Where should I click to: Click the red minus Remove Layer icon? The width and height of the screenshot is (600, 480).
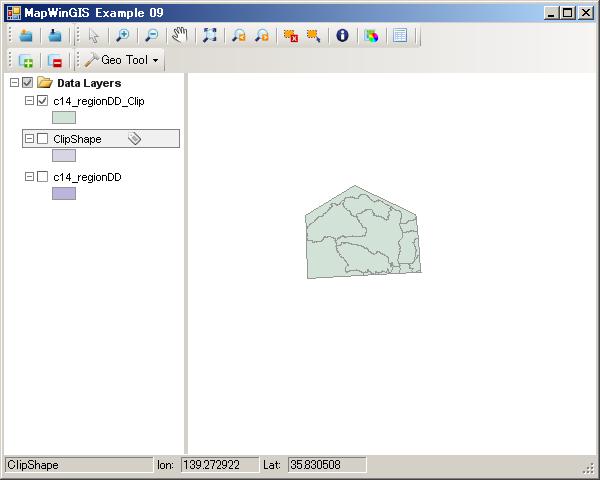55,60
